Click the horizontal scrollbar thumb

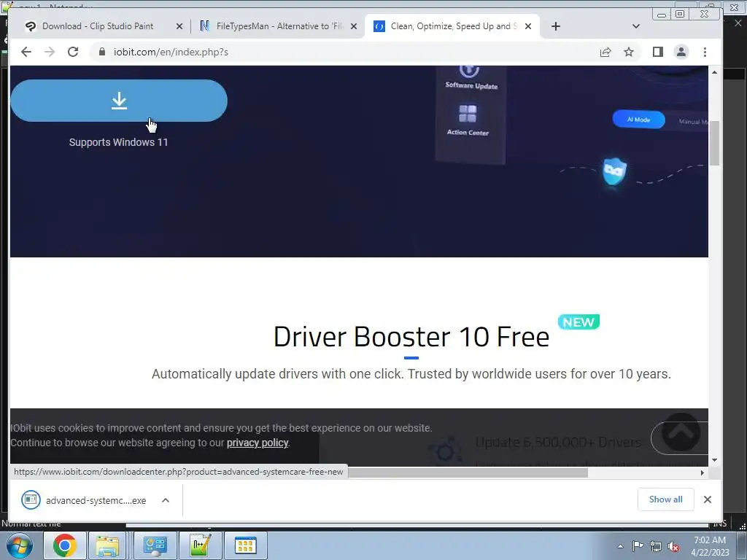(468, 472)
